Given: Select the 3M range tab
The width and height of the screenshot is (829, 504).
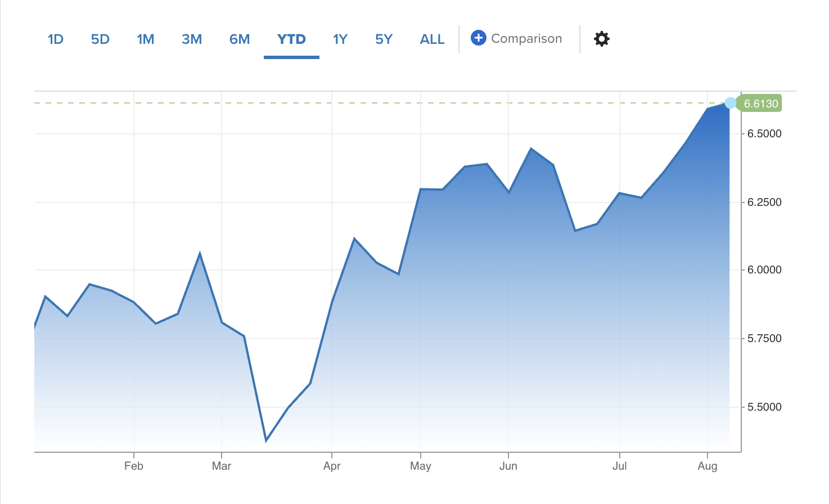Looking at the screenshot, I should [192, 39].
